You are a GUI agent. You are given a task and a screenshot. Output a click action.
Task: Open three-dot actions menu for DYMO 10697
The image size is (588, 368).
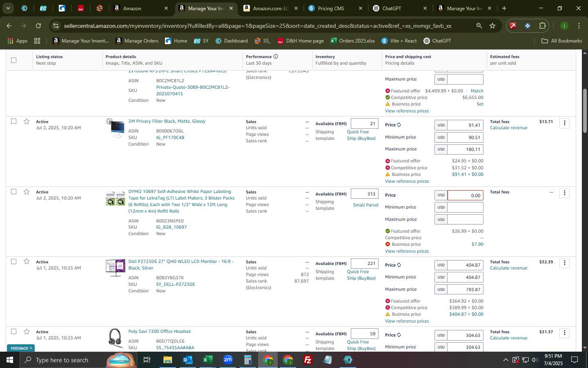tap(564, 193)
